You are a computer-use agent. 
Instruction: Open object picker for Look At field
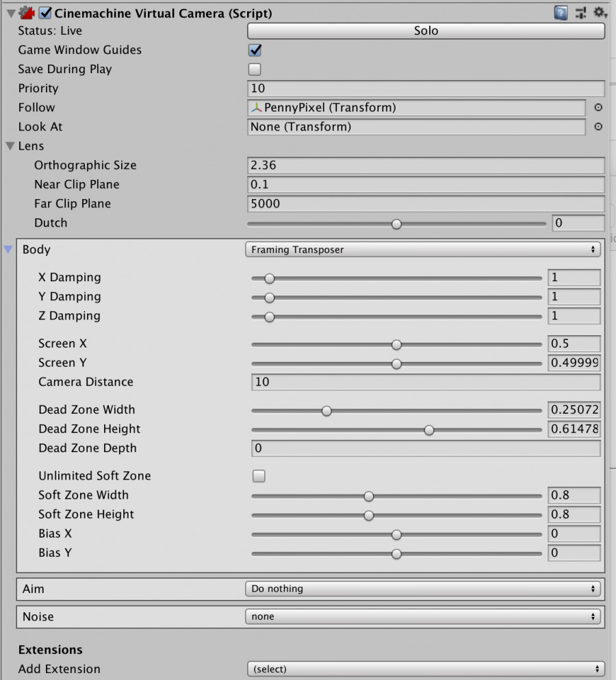coord(598,127)
